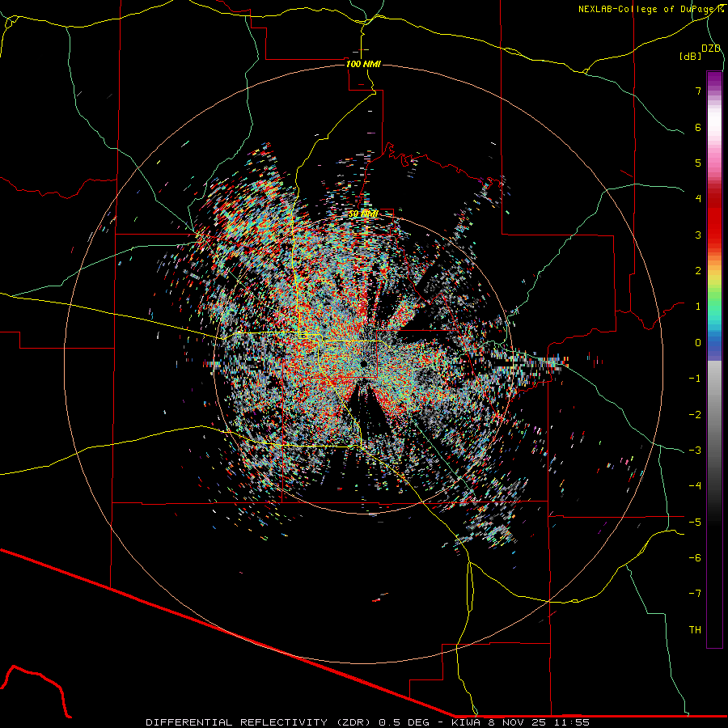This screenshot has height=728, width=728.
Task: Click the [dB] unit label
Action: [x=690, y=56]
